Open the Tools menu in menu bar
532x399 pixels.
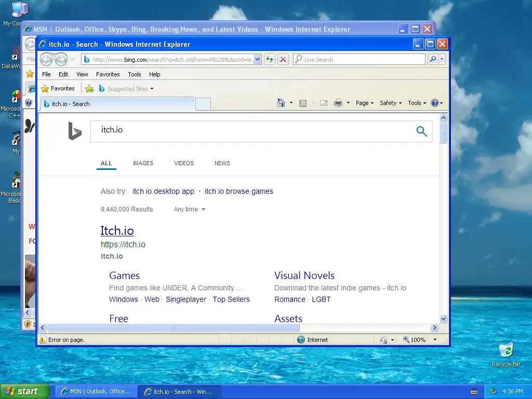135,74
